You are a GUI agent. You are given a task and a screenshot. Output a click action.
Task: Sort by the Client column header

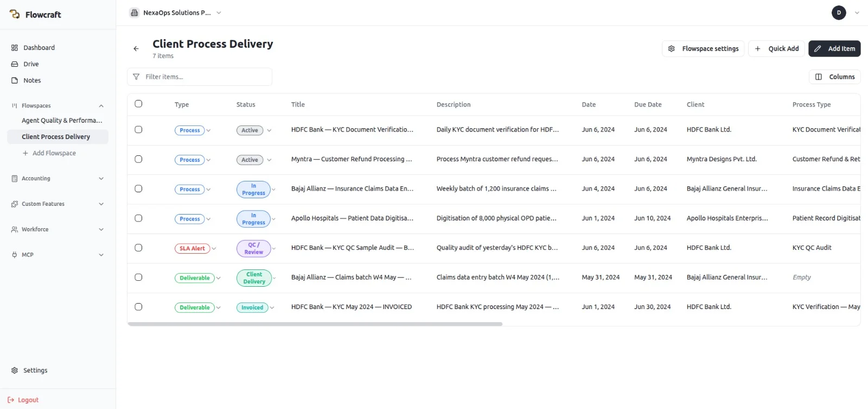(695, 105)
